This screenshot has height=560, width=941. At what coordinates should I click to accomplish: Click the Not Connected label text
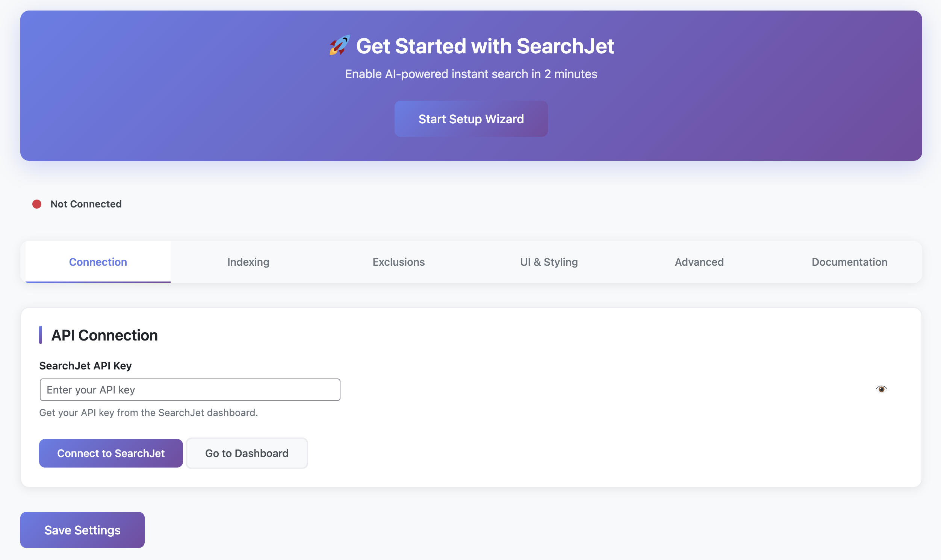click(86, 204)
